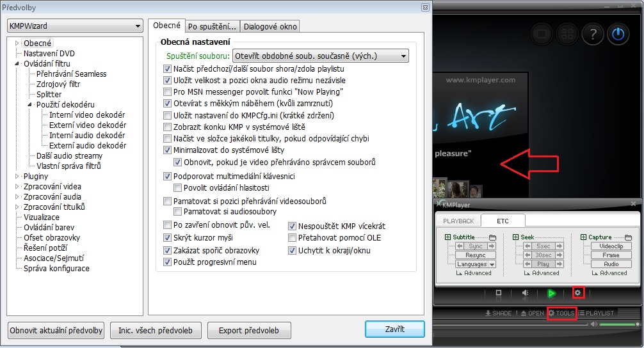Viewport: 644px width, 348px height.
Task: Select ETC tab in control box
Action: [503, 221]
